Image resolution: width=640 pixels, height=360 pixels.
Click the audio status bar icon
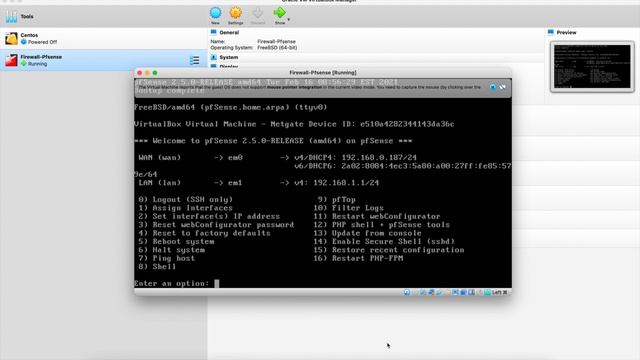click(423, 292)
